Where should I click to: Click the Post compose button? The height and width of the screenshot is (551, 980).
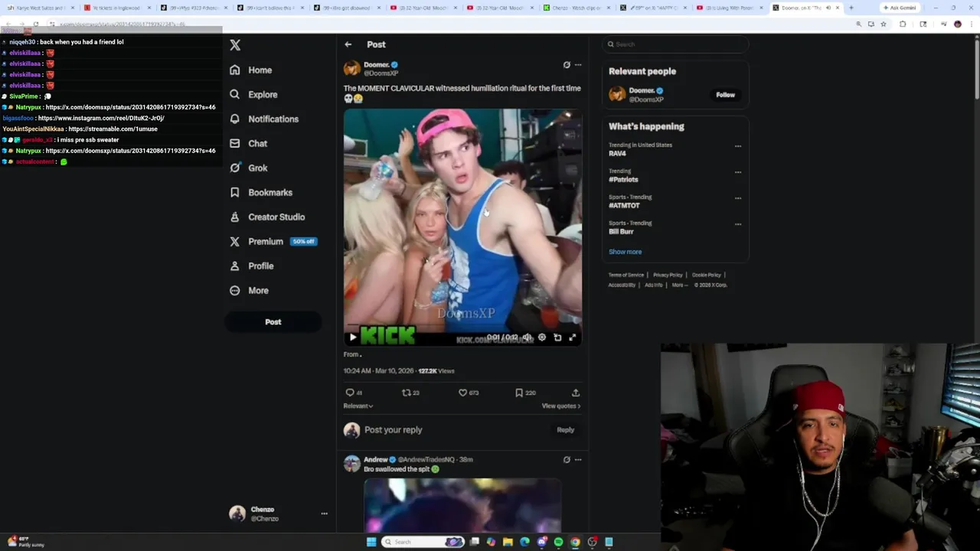pos(273,322)
